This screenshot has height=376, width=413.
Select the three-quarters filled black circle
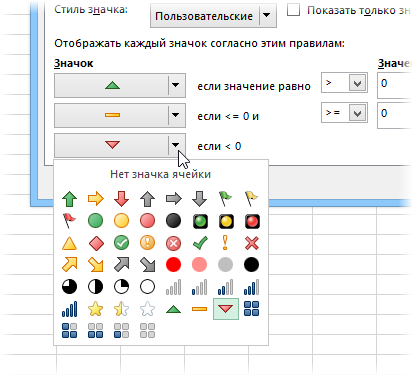[x=70, y=287]
